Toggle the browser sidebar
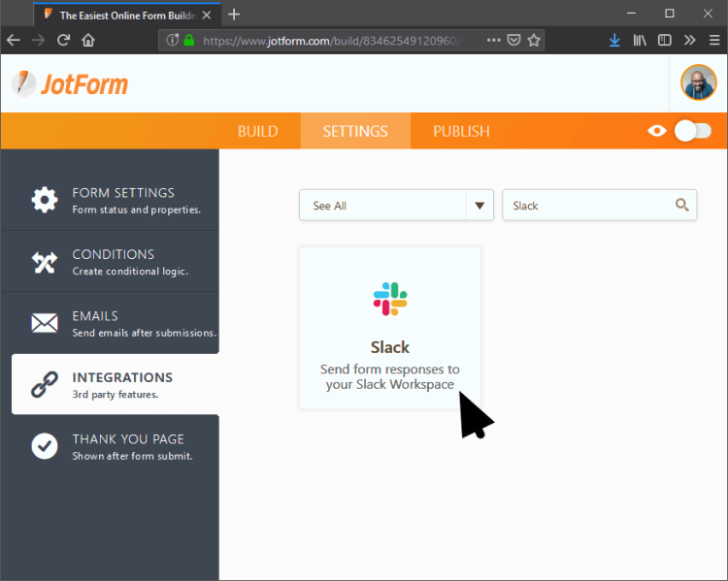 click(664, 41)
